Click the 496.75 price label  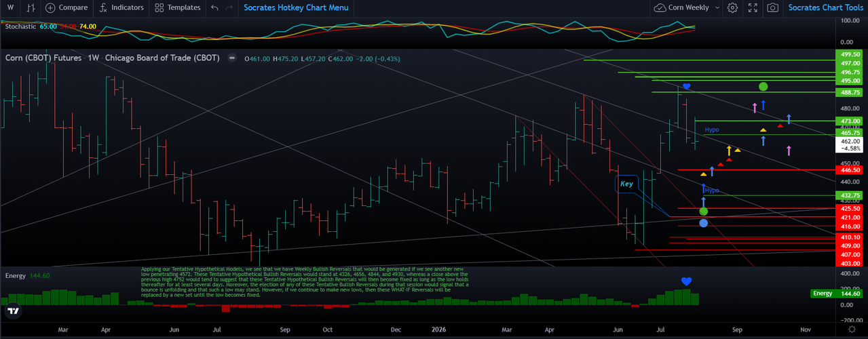pos(850,72)
